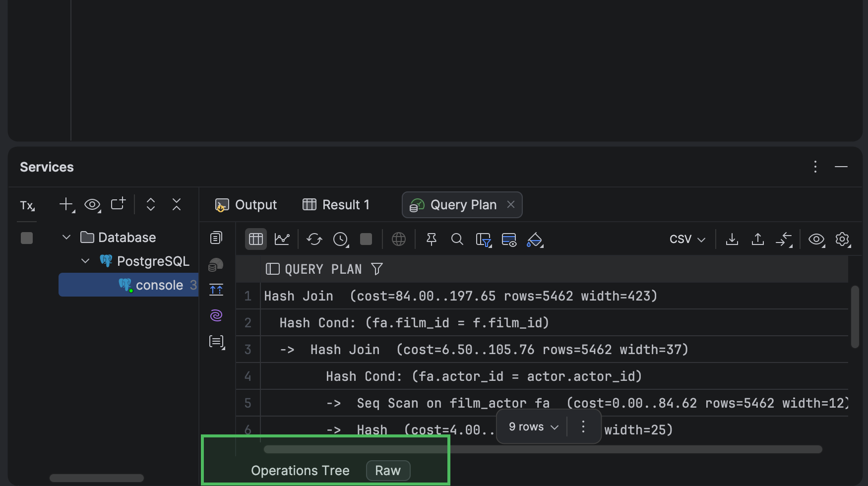Stop the running query
This screenshot has height=486, width=868.
pos(366,240)
